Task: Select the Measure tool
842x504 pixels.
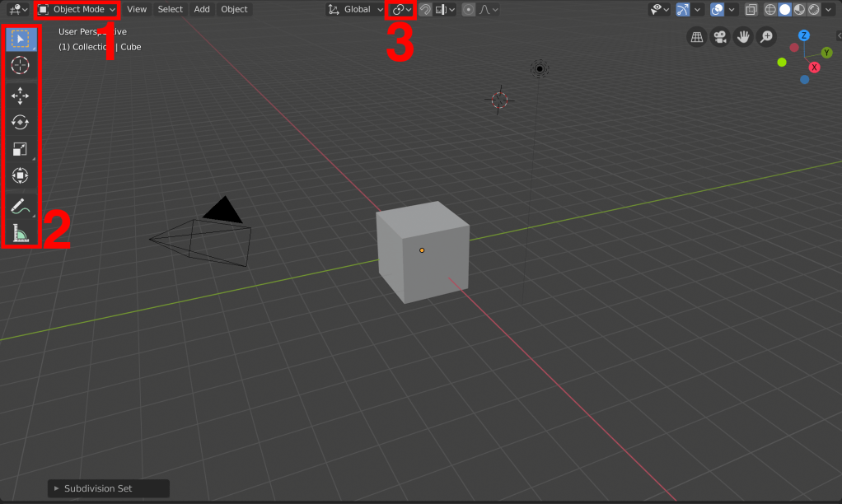Action: tap(21, 234)
